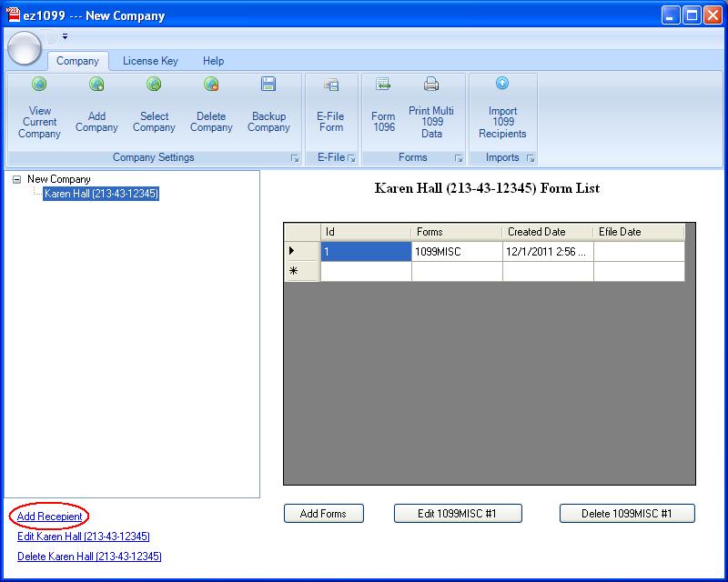
Task: Sort by the Created Date column header
Action: coord(548,232)
